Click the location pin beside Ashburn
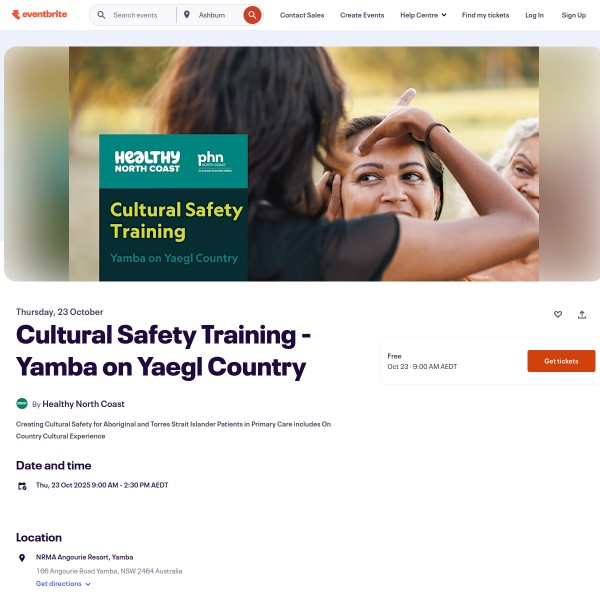Screen dimensions: 600x600 pos(187,15)
